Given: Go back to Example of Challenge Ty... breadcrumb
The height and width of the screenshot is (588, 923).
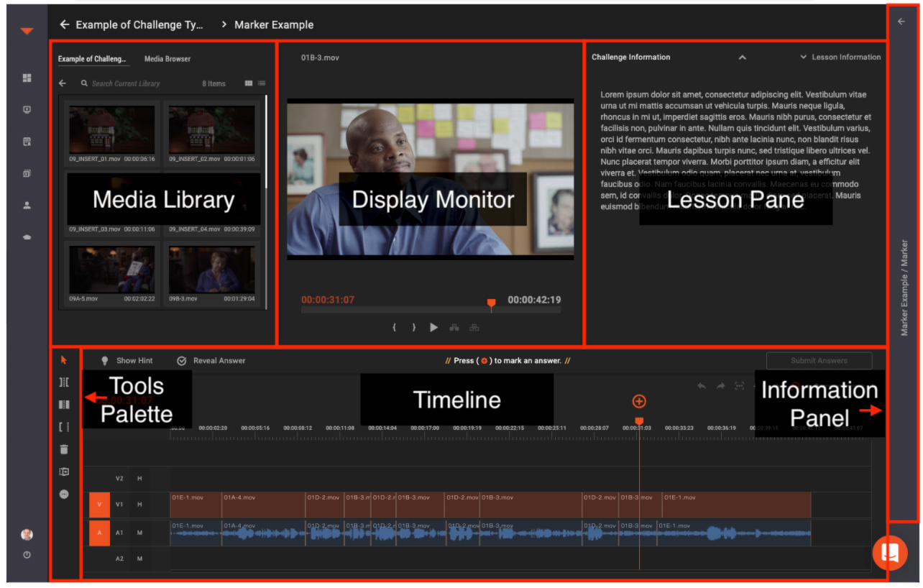Looking at the screenshot, I should click(x=132, y=24).
